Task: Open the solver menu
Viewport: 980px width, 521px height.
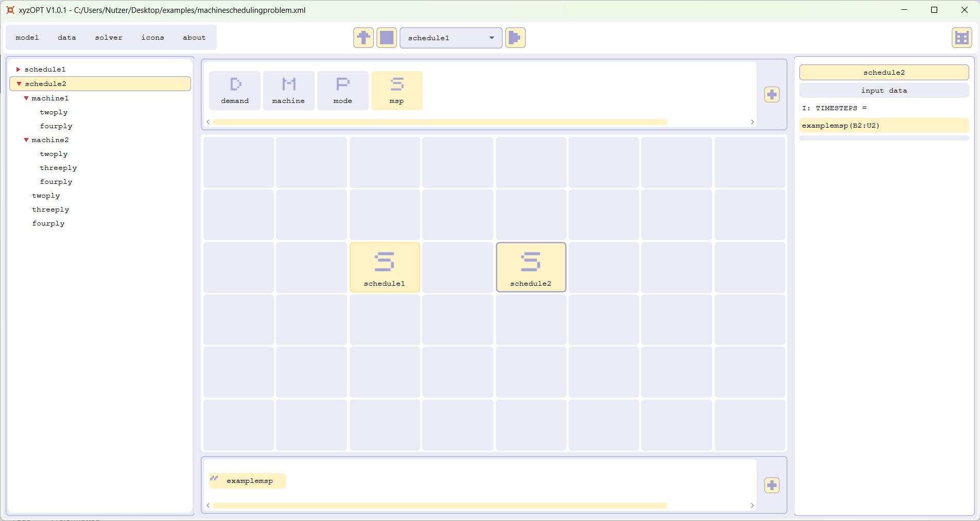Action: [109, 38]
